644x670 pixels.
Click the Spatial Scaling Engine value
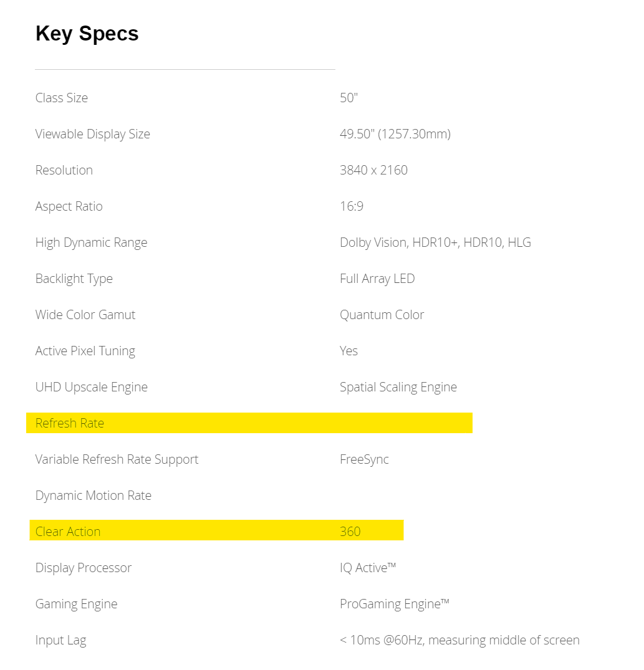point(398,387)
